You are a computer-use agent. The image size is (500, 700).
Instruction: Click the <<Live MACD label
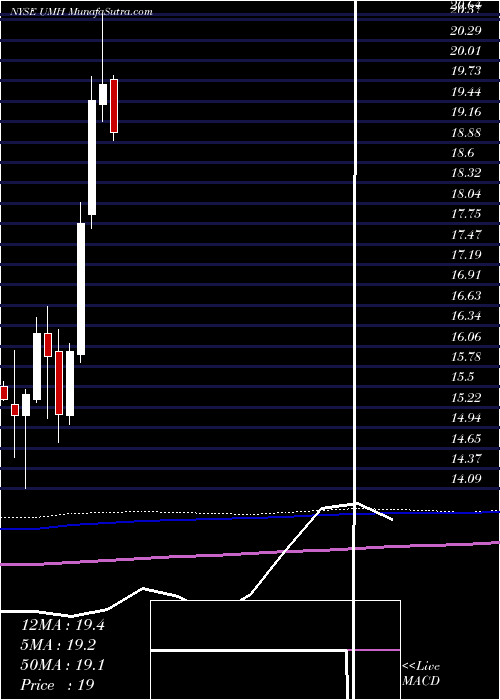pos(421,673)
